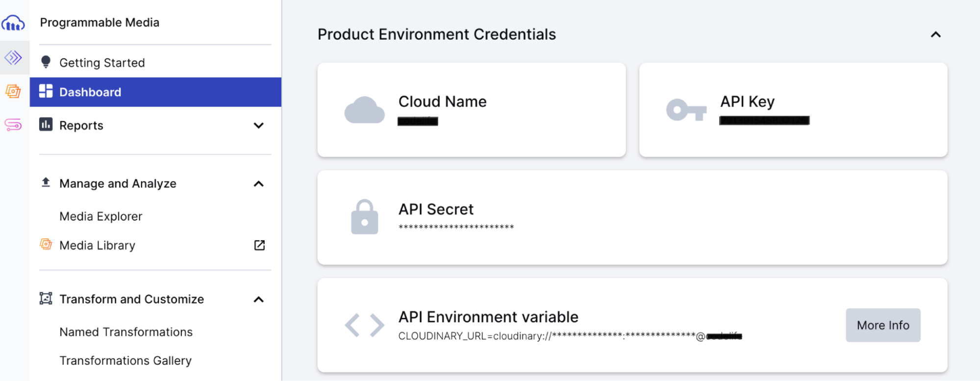980x381 pixels.
Task: Open Media Library item
Action: click(97, 245)
